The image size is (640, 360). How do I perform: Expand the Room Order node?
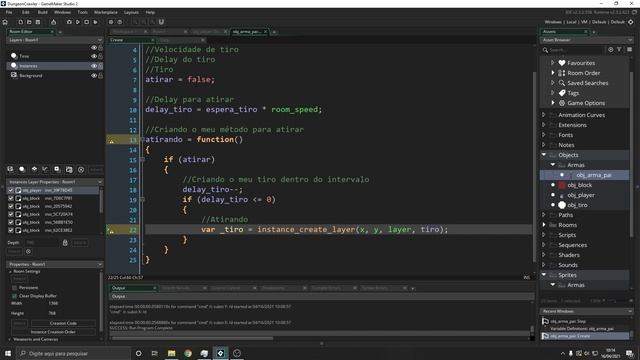click(553, 73)
